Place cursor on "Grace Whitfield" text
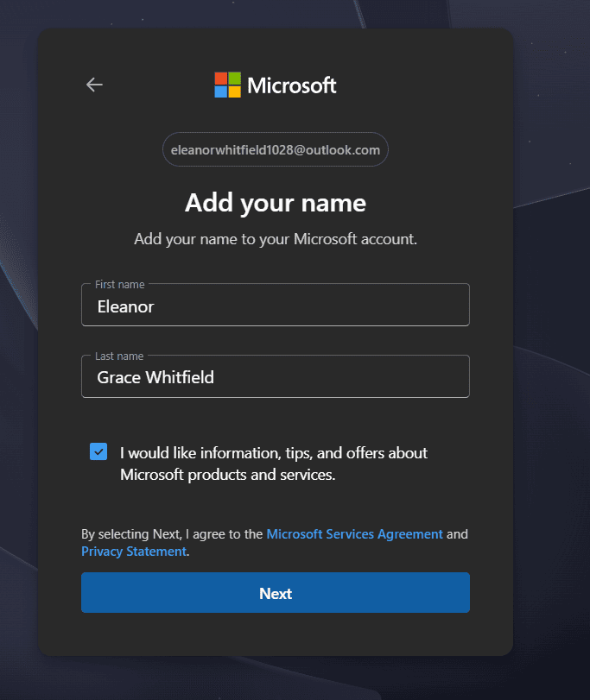The height and width of the screenshot is (700, 590). [155, 378]
